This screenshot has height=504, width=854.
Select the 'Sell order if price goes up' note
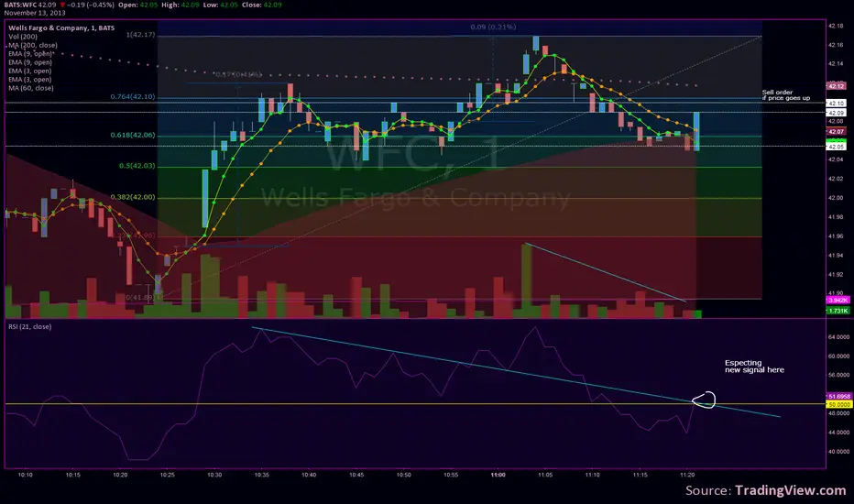click(x=786, y=95)
